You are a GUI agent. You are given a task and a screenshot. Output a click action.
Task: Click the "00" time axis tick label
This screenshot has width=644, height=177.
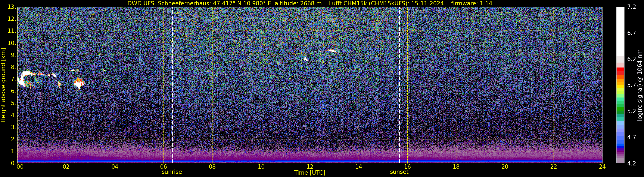[20, 166]
